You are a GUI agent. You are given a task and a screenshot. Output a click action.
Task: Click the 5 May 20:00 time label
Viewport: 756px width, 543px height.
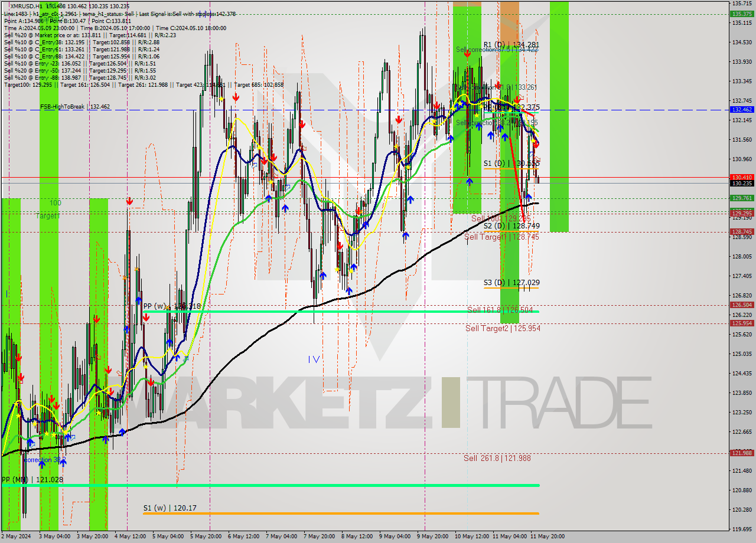coord(206,537)
